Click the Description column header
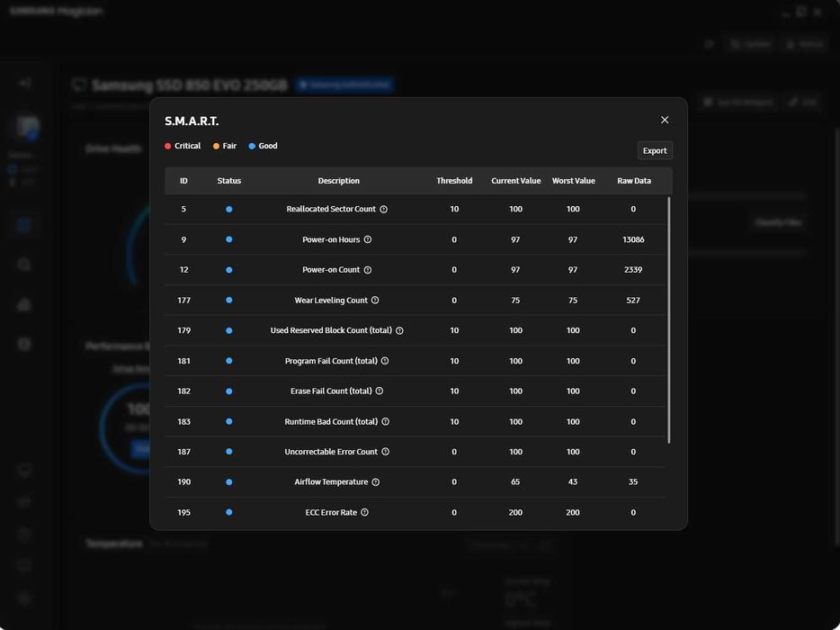The width and height of the screenshot is (840, 630). [338, 181]
